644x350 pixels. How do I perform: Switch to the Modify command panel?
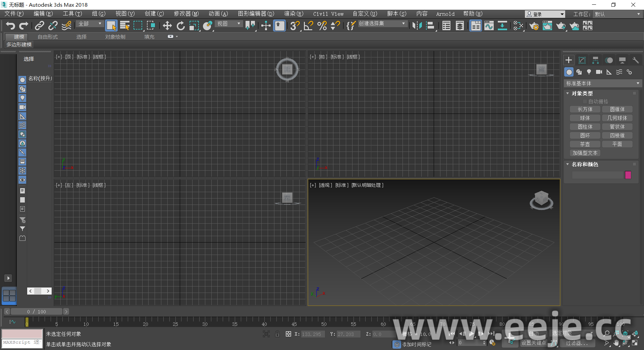[x=582, y=60]
